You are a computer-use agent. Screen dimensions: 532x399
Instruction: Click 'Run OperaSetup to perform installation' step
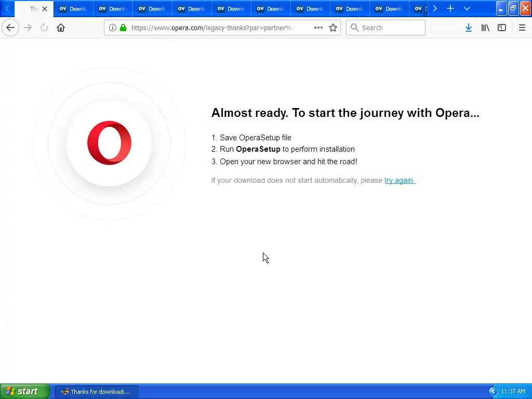[x=287, y=149]
